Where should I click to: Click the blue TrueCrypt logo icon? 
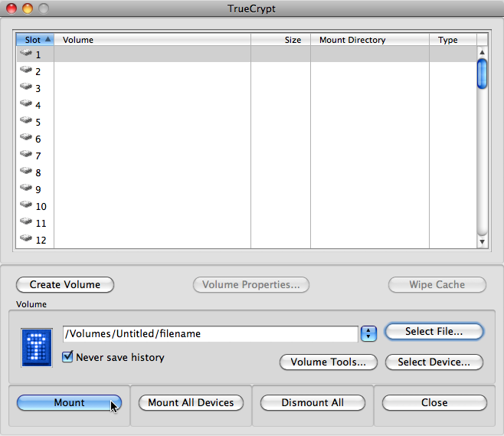pyautogui.click(x=37, y=348)
